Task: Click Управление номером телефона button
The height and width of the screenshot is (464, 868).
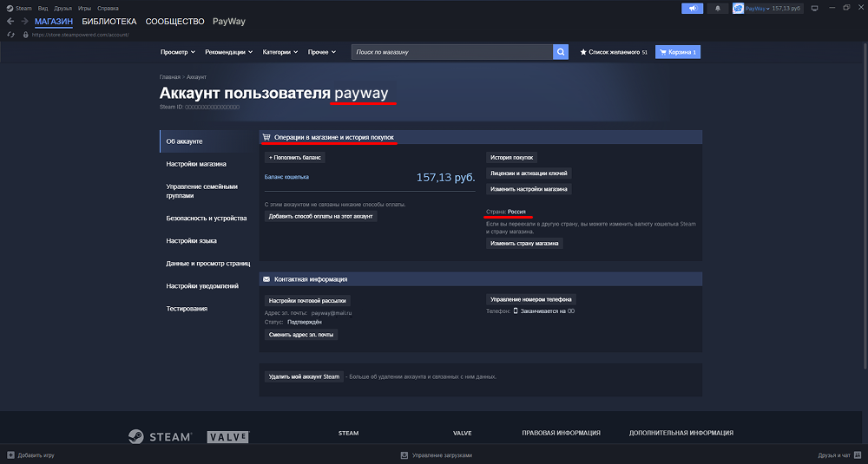Action: (531, 299)
